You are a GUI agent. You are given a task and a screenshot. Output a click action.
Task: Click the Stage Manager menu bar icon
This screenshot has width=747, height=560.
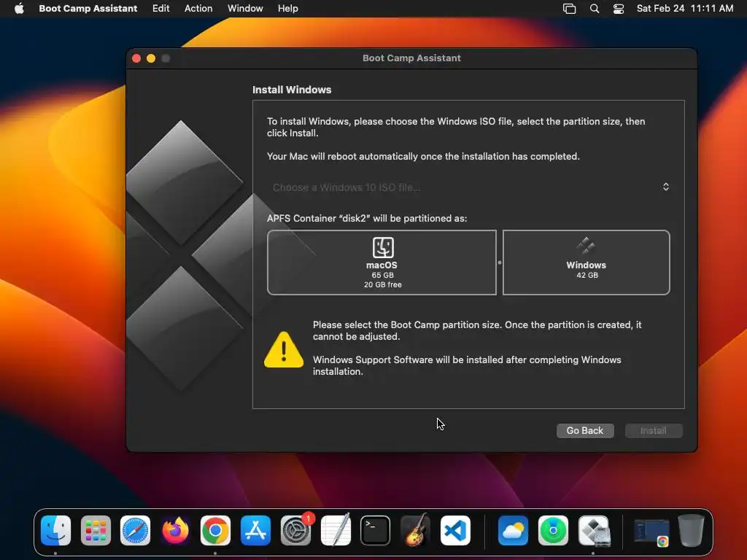[x=569, y=9]
